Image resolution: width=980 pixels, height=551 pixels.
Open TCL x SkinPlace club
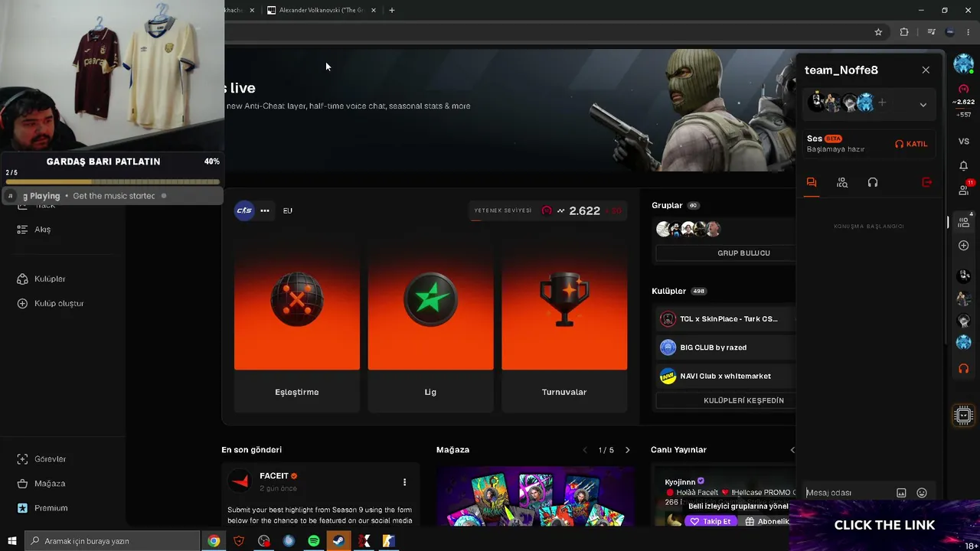tap(726, 319)
